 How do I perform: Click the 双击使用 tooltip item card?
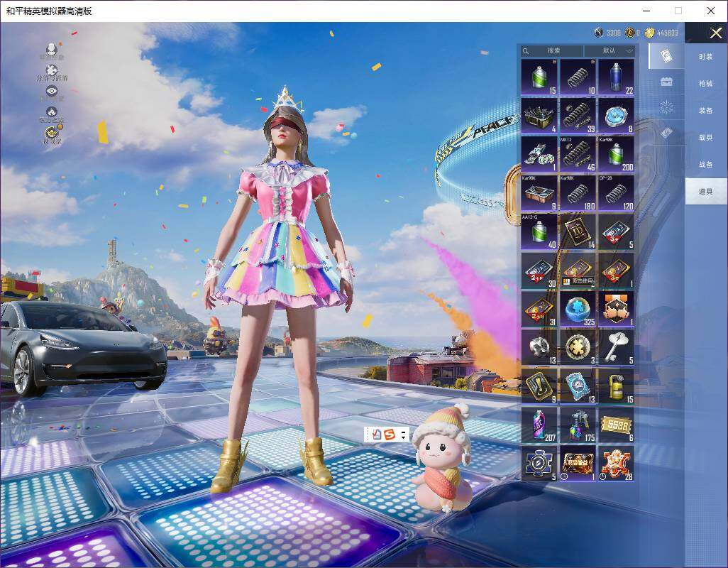(x=578, y=271)
